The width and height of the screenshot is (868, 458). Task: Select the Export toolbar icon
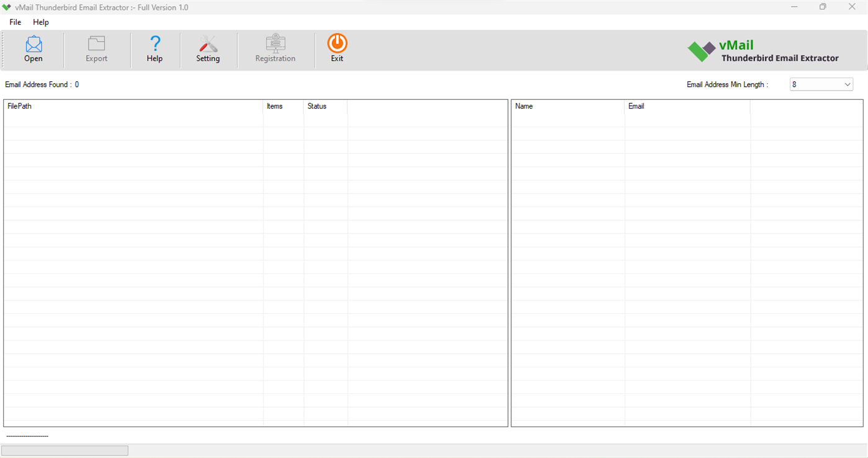tap(96, 48)
